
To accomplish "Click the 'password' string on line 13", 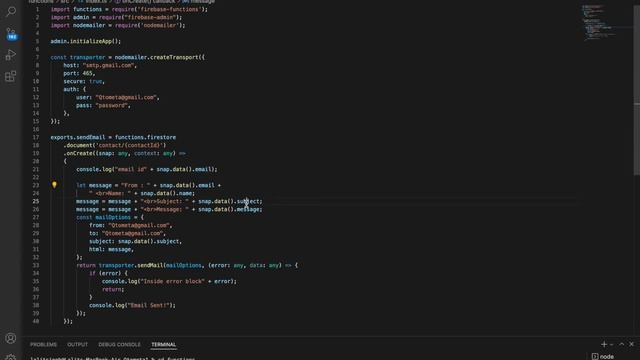I will point(112,105).
